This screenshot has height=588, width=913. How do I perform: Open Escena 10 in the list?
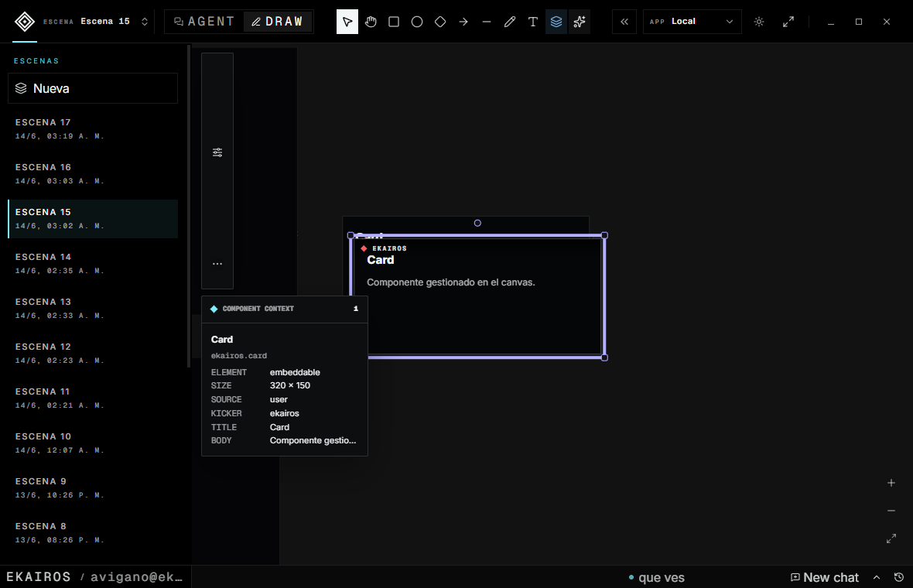click(x=93, y=443)
